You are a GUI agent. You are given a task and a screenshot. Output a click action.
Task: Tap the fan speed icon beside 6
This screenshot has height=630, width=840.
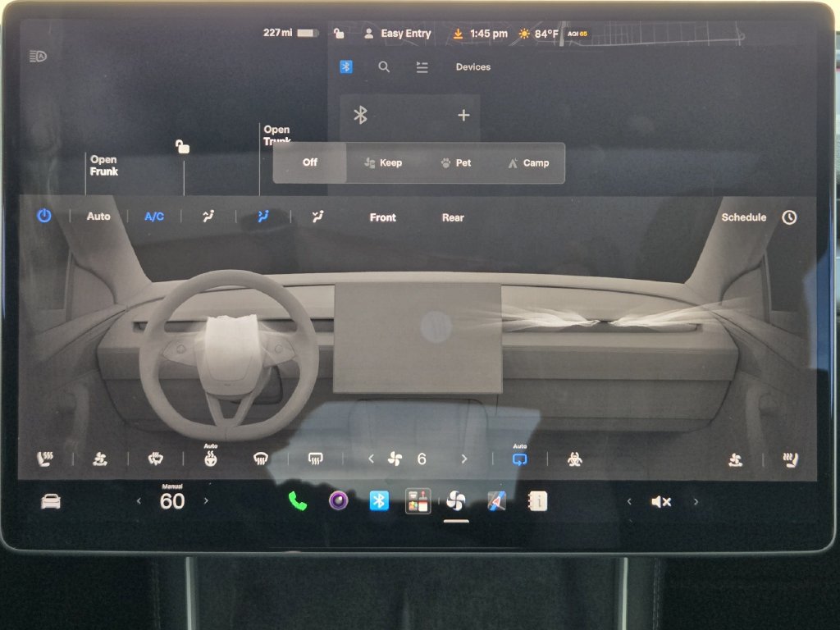click(395, 459)
